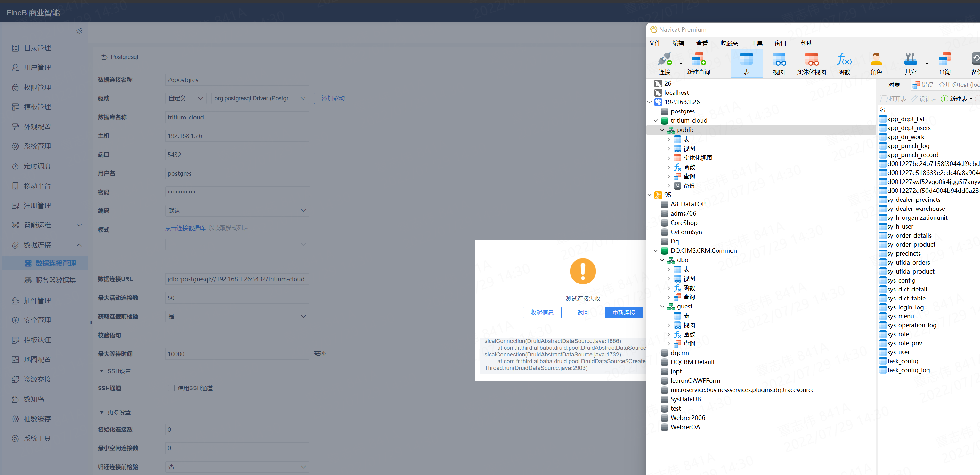Open the 窗口 menu in Navicat
This screenshot has width=980, height=475.
(780, 43)
